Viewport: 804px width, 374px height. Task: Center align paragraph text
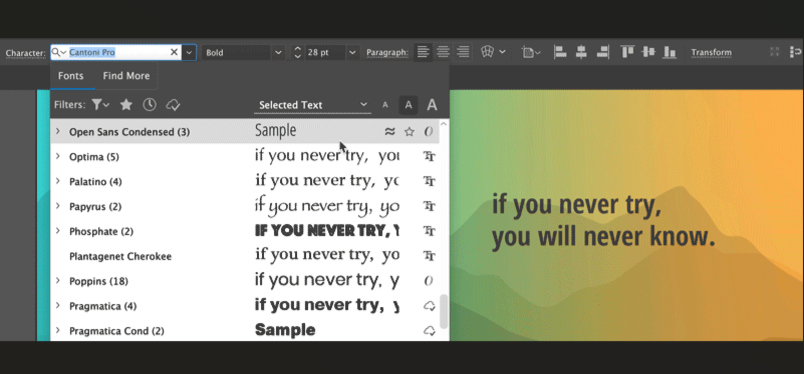pyautogui.click(x=443, y=52)
